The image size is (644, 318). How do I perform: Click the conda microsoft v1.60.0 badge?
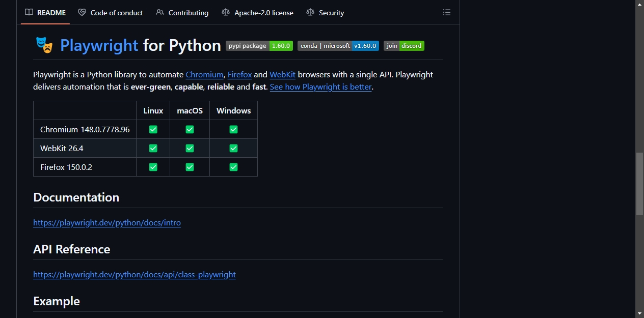pyautogui.click(x=338, y=46)
